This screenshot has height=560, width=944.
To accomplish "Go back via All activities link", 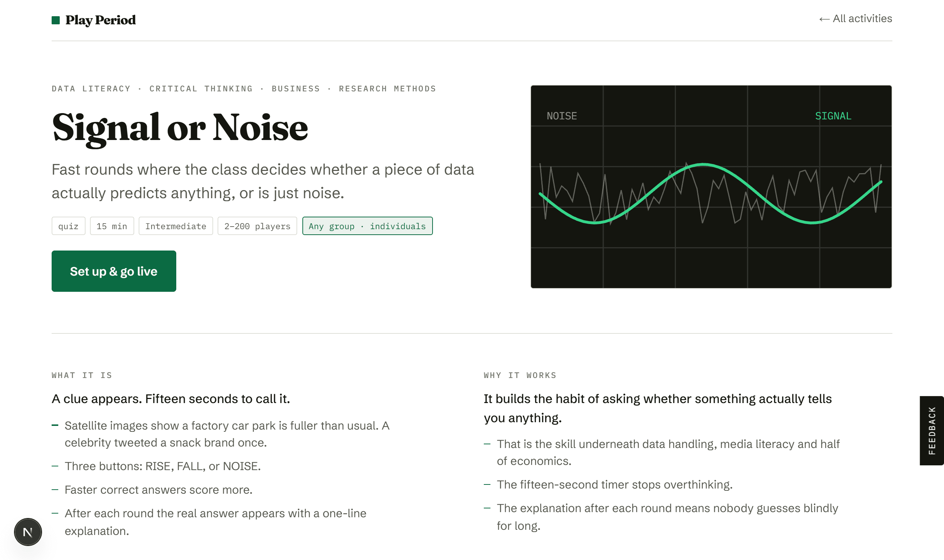I will click(x=855, y=18).
